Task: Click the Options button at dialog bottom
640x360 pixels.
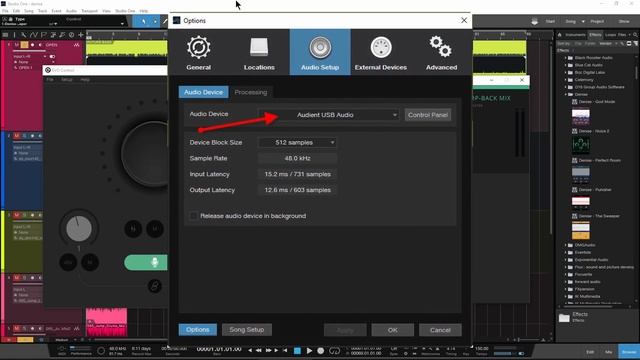Action: point(198,329)
